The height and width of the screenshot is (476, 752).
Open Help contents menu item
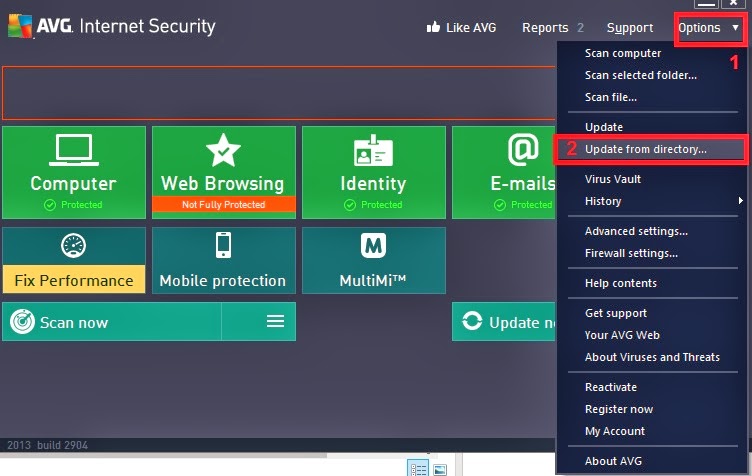click(x=621, y=283)
